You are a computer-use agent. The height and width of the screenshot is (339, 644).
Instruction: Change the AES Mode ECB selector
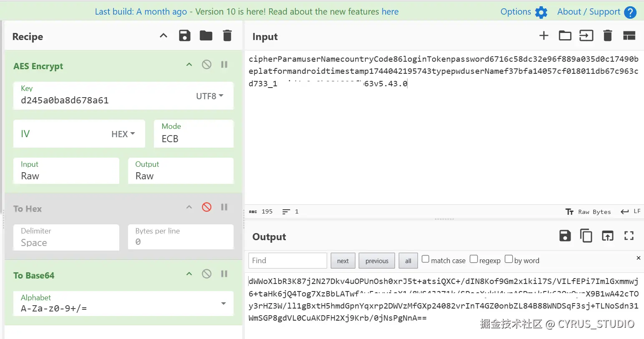pos(194,133)
